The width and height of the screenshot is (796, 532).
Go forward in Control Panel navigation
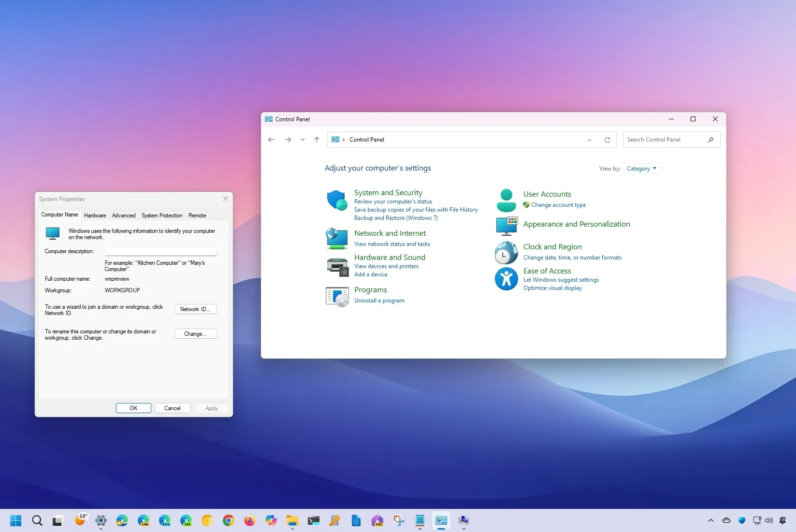(x=288, y=140)
